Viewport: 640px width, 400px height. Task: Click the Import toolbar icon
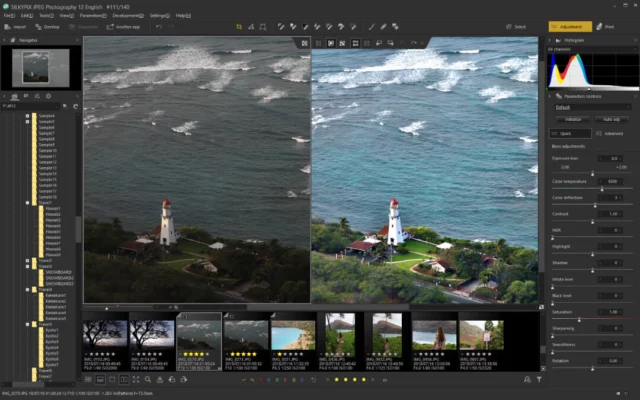[7, 27]
